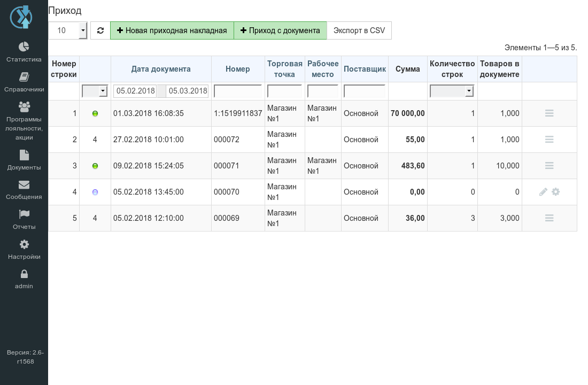Click the Номер filter input field
The height and width of the screenshot is (385, 588).
click(238, 91)
